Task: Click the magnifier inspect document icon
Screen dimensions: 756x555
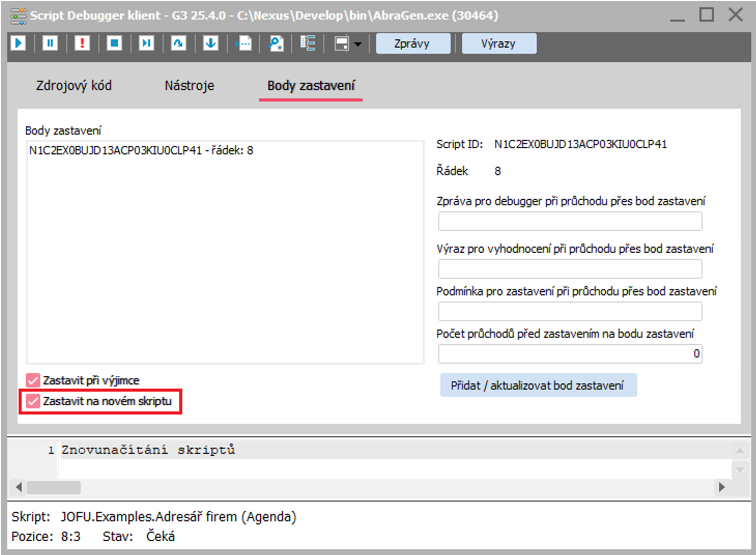Action: [x=276, y=43]
